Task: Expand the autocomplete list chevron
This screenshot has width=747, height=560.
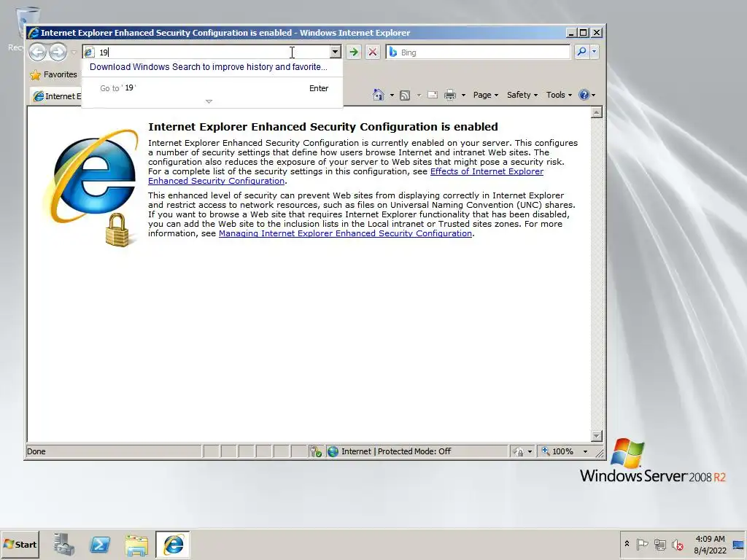Action: pos(209,101)
